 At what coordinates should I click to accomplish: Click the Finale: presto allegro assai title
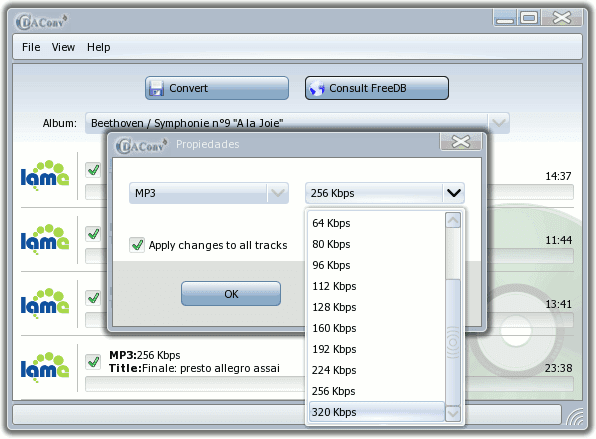(211, 368)
